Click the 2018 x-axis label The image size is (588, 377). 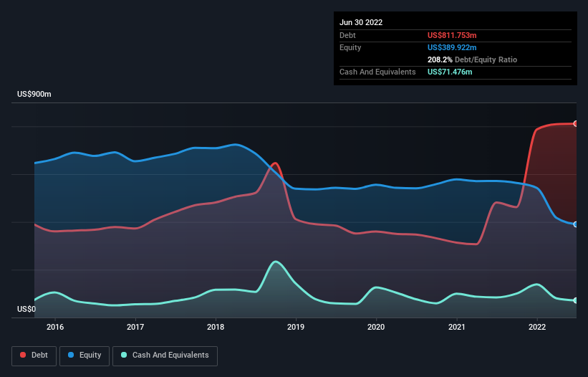[216, 327]
